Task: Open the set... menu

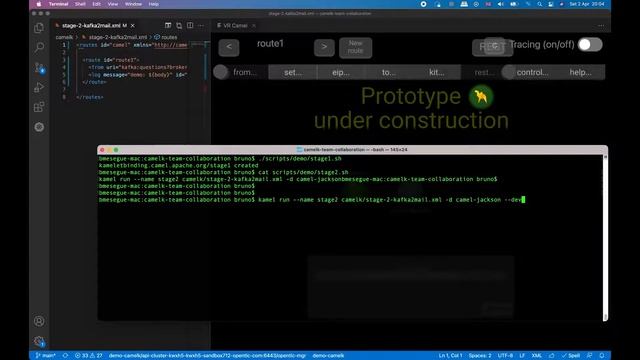Action: pos(293,72)
